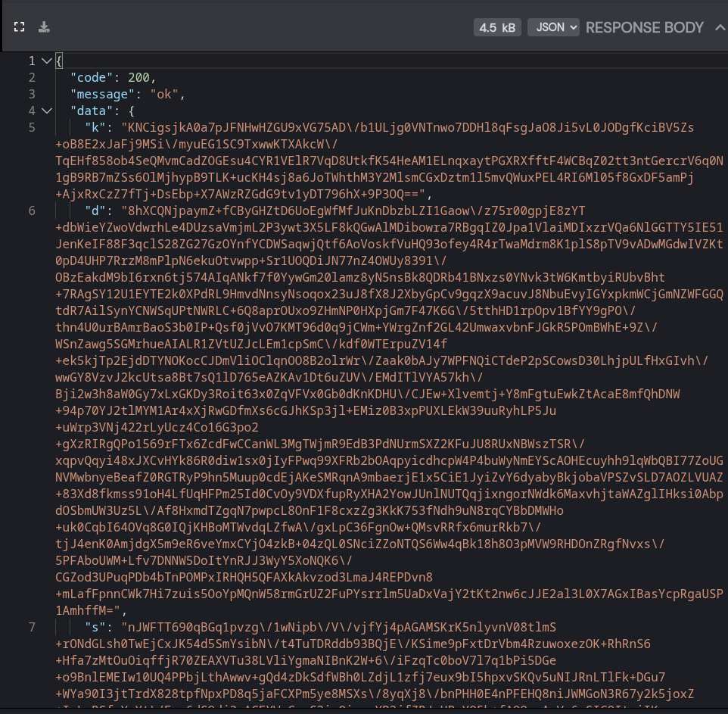
Task: Click the "d" key on line 6
Action: tap(95, 211)
